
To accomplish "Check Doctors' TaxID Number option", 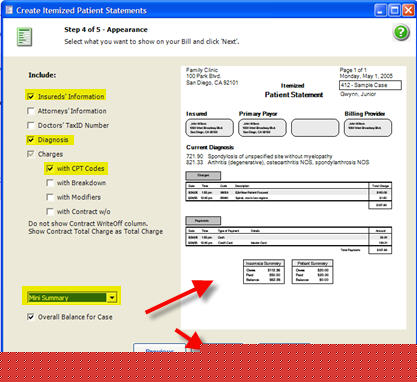I will coord(31,125).
